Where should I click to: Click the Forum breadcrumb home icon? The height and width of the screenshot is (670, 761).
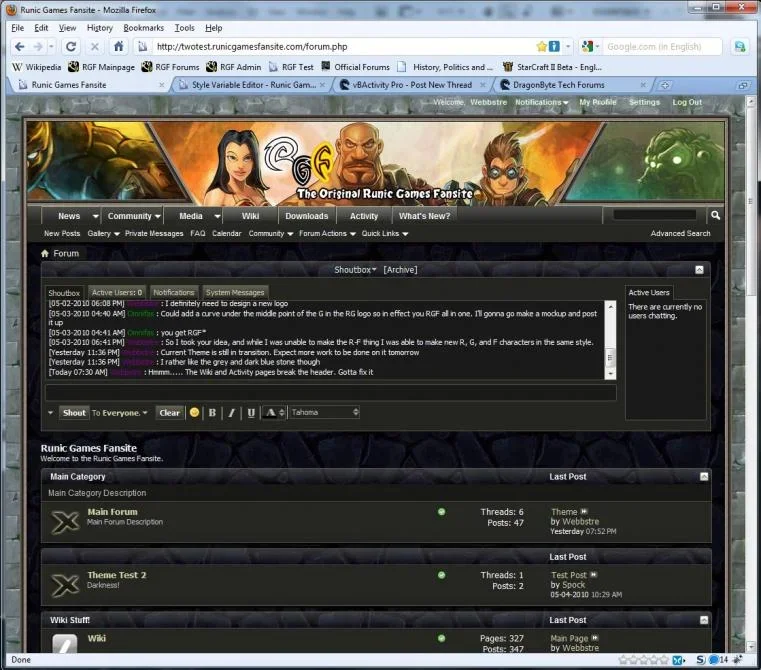point(45,253)
